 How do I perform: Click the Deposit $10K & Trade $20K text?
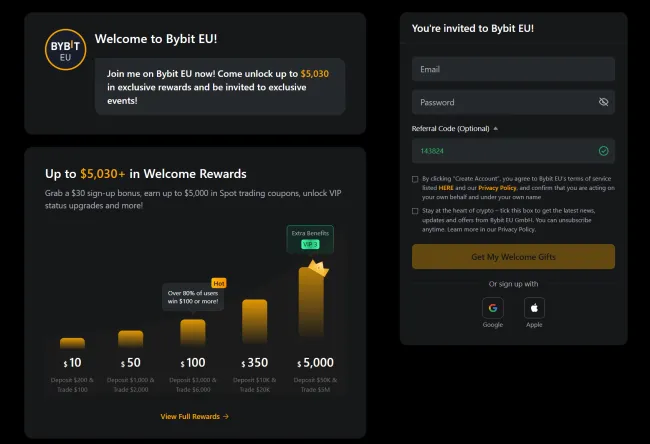coord(255,385)
